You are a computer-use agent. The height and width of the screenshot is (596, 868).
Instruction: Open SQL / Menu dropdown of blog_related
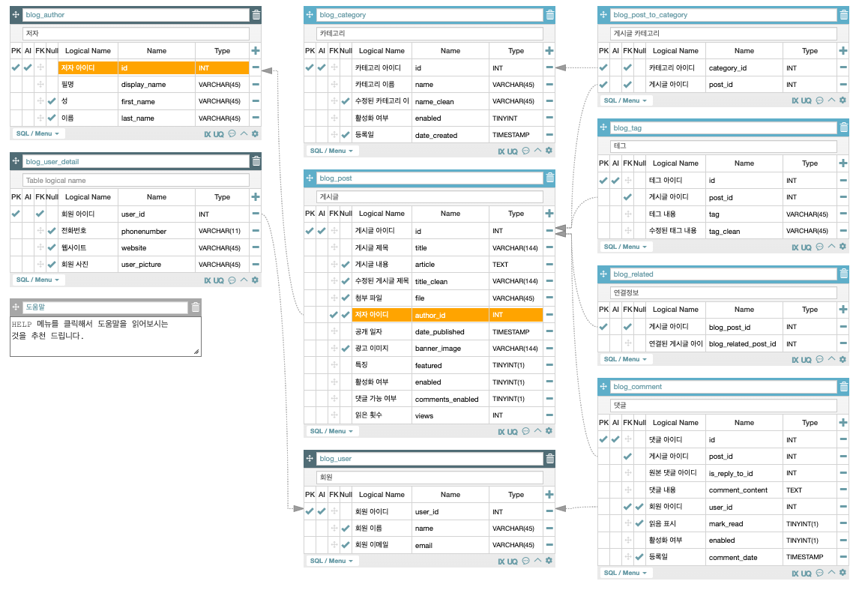point(625,359)
